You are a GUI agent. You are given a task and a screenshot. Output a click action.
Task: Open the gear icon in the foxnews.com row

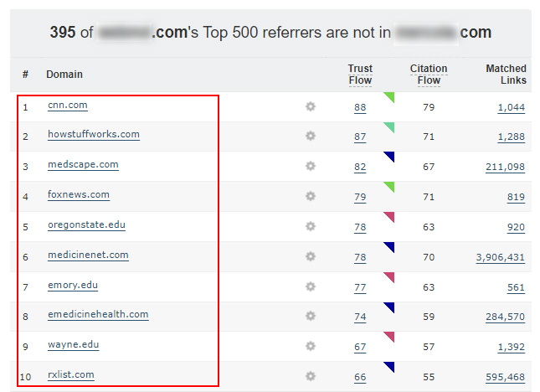(311, 196)
